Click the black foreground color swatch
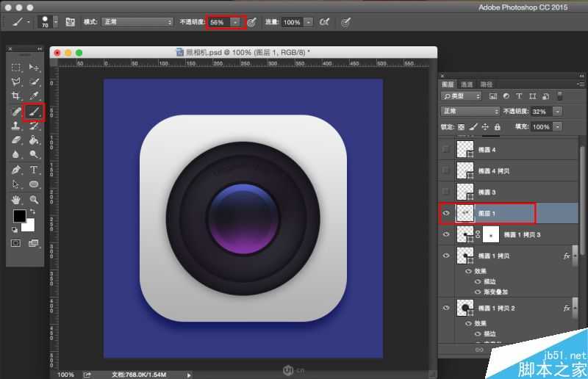Viewport: 588px width, 379px height. 19,216
